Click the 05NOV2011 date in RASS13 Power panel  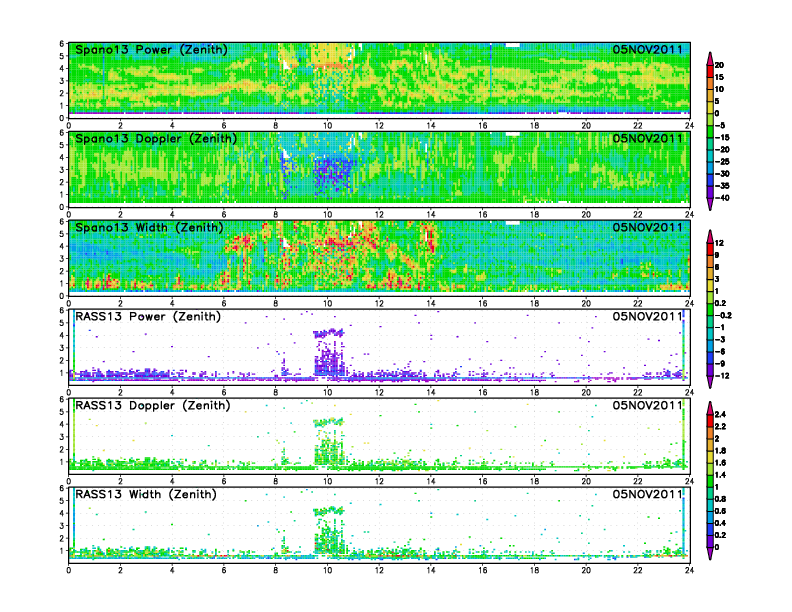coord(648,317)
